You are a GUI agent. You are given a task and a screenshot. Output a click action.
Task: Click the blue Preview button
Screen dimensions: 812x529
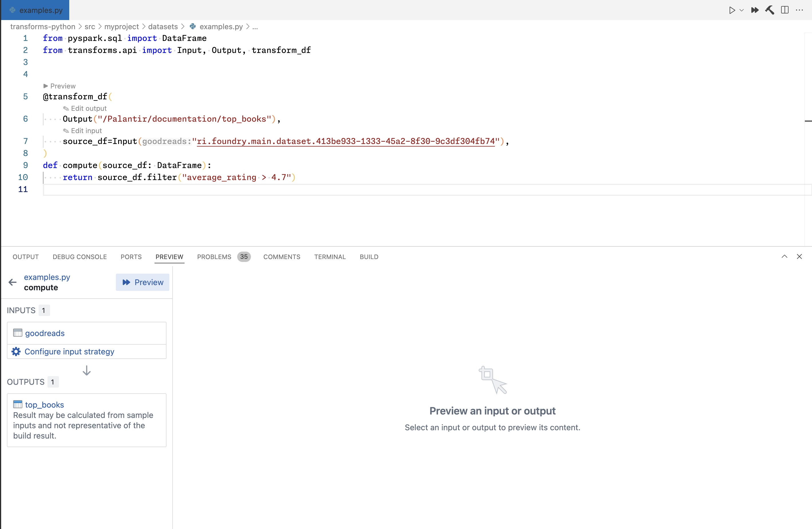coord(142,282)
